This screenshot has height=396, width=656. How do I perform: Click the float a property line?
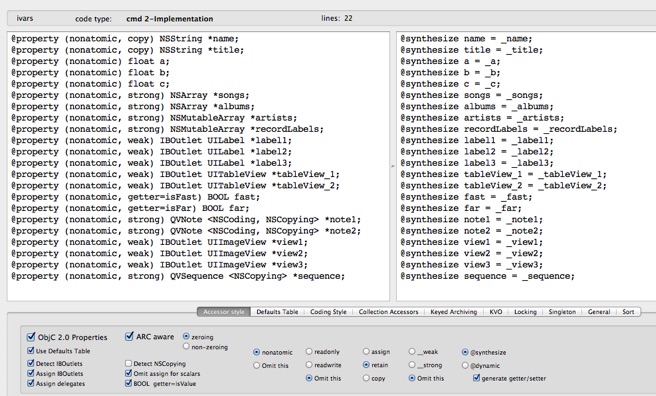[x=90, y=61]
